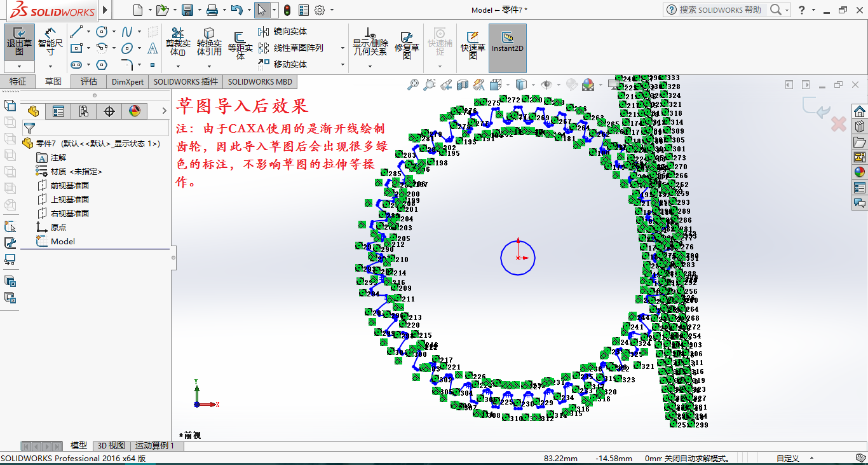Click Repair Sketch (修复草图)

(x=407, y=45)
